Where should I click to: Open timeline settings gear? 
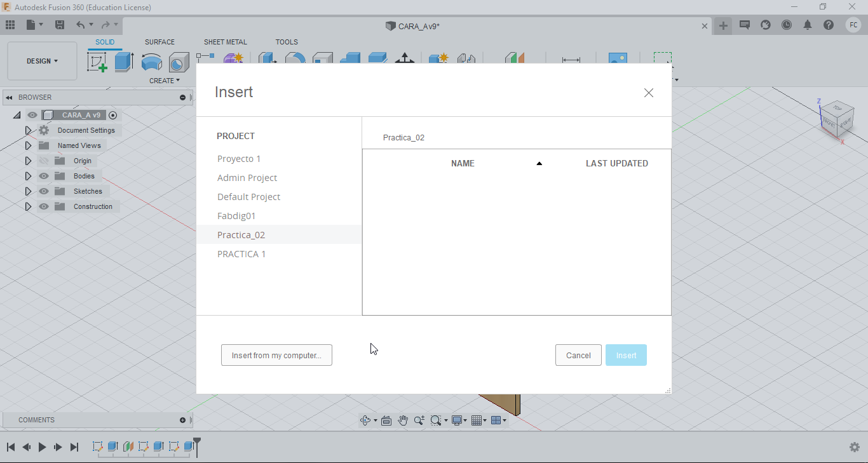point(855,447)
